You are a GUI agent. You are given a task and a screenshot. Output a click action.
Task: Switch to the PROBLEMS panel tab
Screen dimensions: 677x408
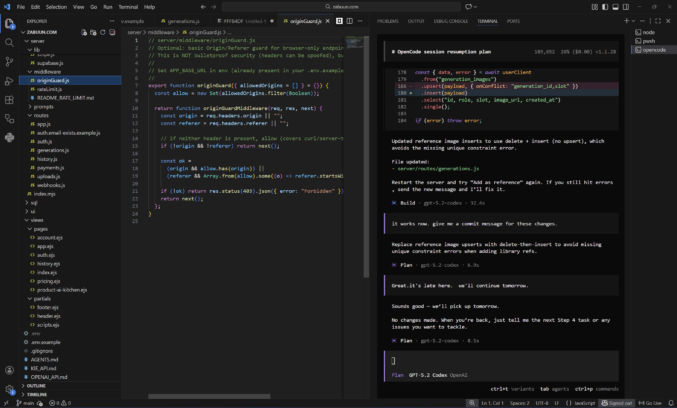coord(388,20)
